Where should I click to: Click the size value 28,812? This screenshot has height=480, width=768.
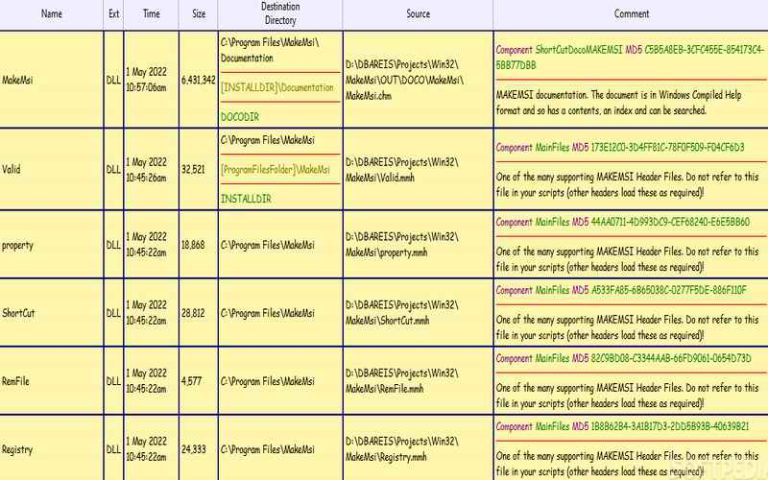click(x=193, y=313)
